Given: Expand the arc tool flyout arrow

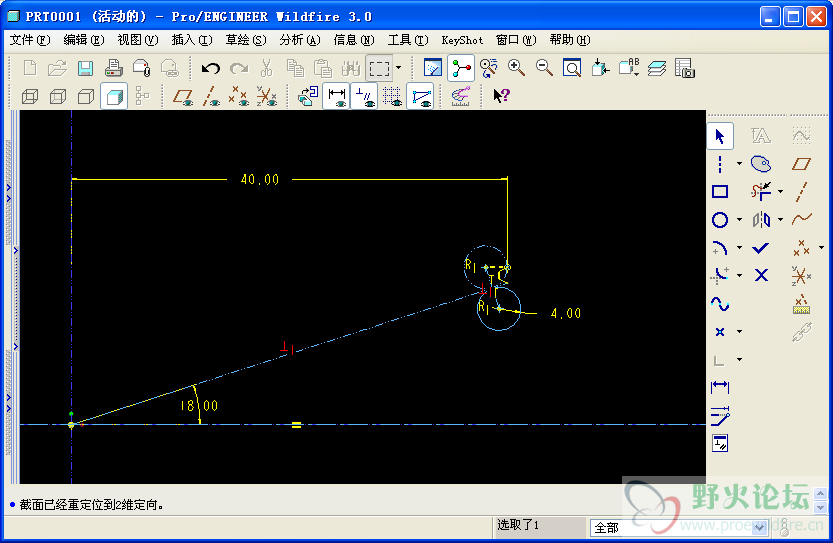Looking at the screenshot, I should (x=739, y=248).
